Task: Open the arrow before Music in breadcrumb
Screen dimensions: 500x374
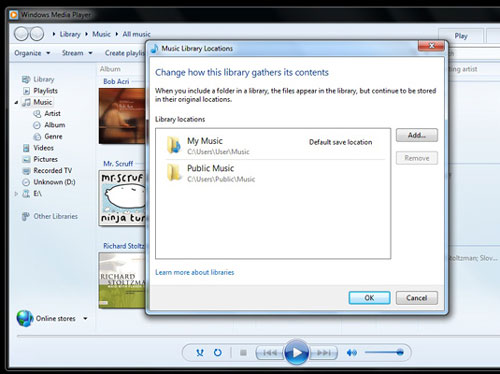Action: coord(86,34)
